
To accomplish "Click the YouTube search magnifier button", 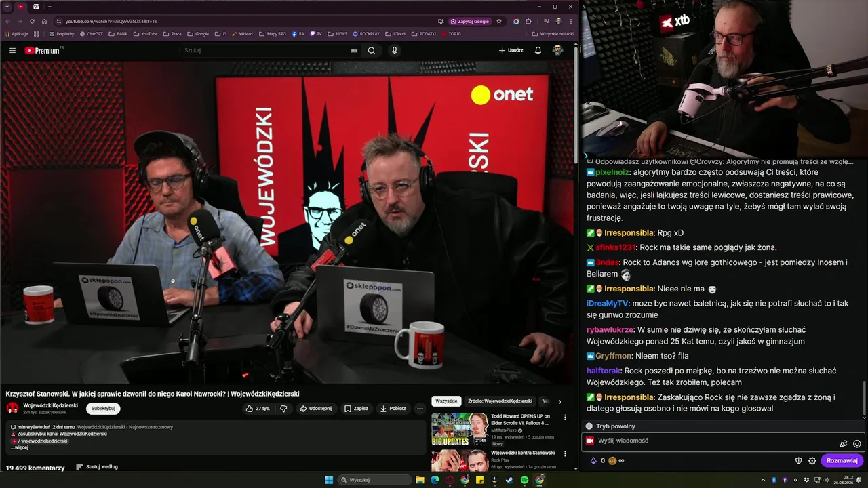I will tap(372, 50).
